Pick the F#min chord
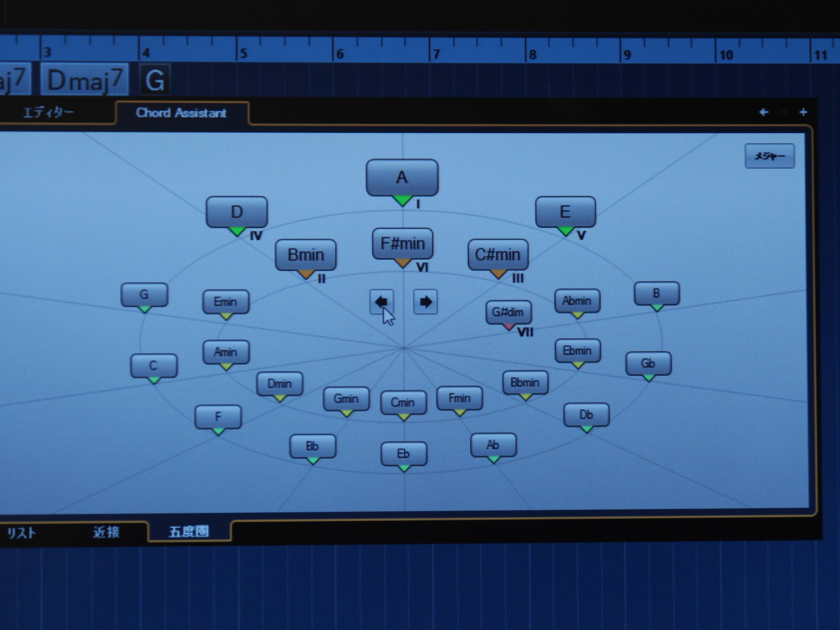Viewport: 840px width, 630px height. (x=402, y=244)
